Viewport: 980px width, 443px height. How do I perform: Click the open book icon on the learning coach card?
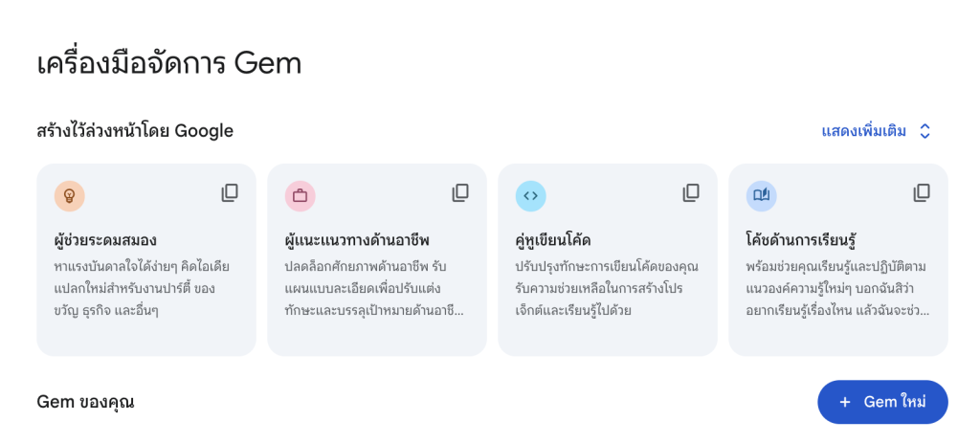point(761,196)
